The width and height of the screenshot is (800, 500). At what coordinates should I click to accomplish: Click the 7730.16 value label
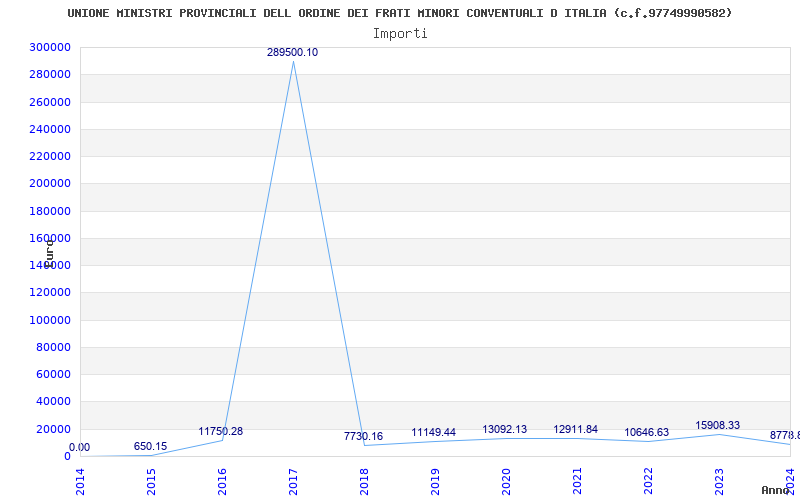coord(363,437)
